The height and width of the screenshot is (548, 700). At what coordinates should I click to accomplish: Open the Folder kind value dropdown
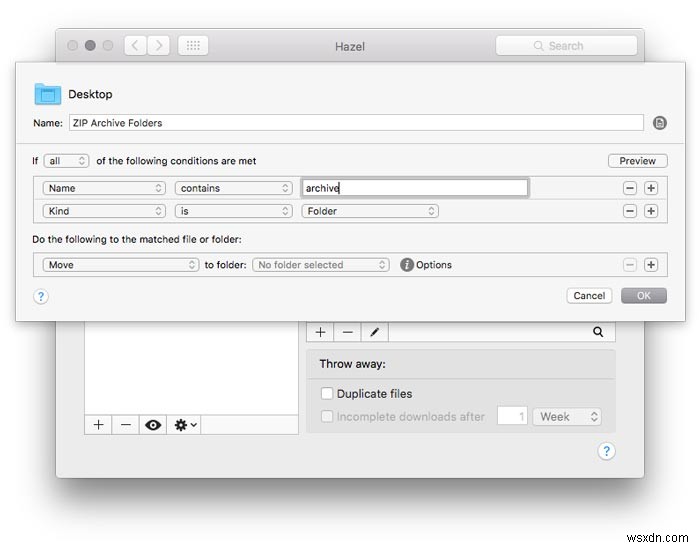click(370, 211)
